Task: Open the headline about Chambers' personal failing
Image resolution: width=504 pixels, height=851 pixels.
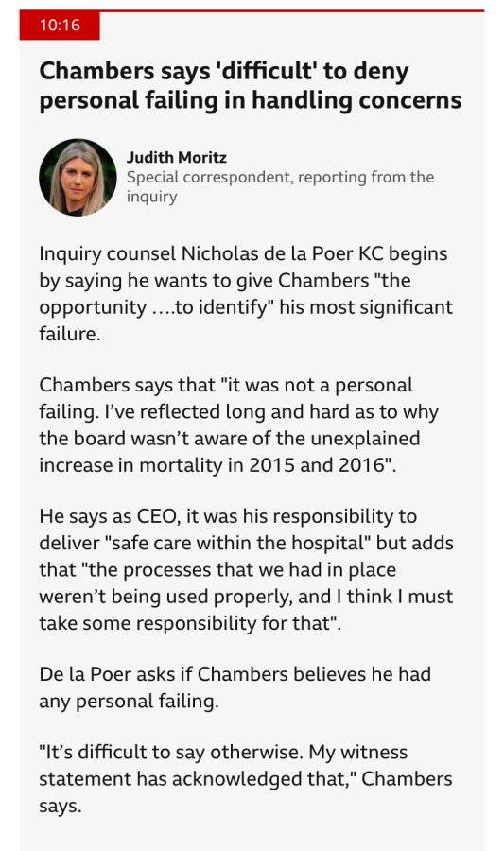Action: coord(250,86)
